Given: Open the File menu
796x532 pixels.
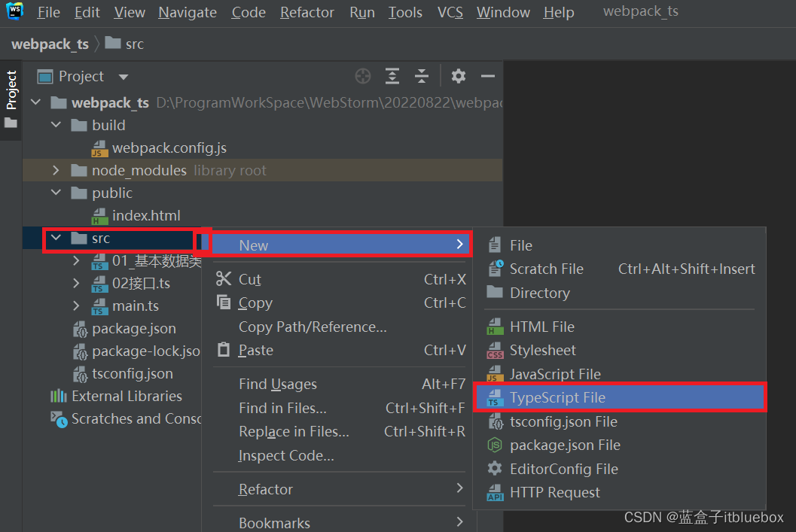Looking at the screenshot, I should [x=48, y=12].
